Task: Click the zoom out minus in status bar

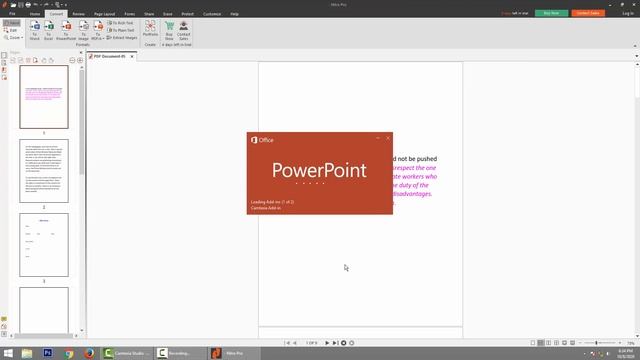Action: click(580, 343)
